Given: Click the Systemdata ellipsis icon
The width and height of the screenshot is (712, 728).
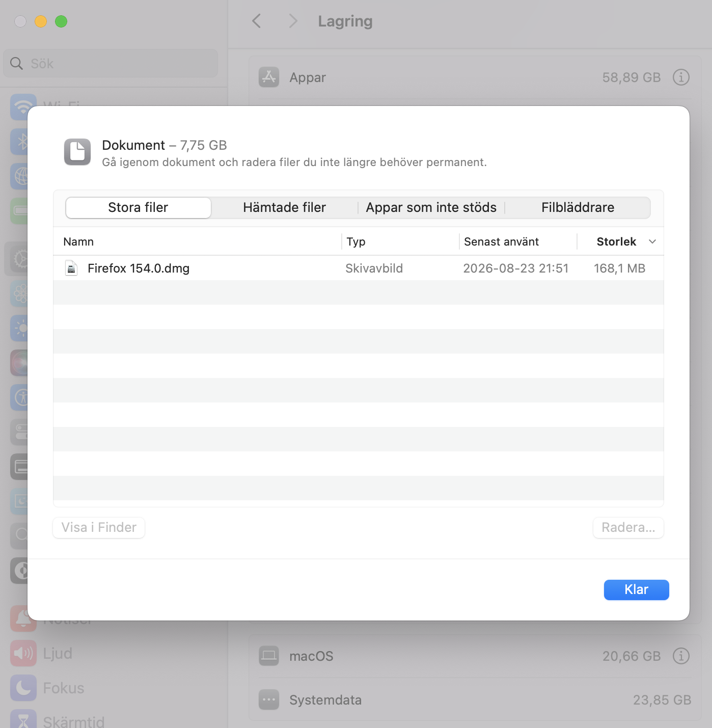Looking at the screenshot, I should click(269, 699).
